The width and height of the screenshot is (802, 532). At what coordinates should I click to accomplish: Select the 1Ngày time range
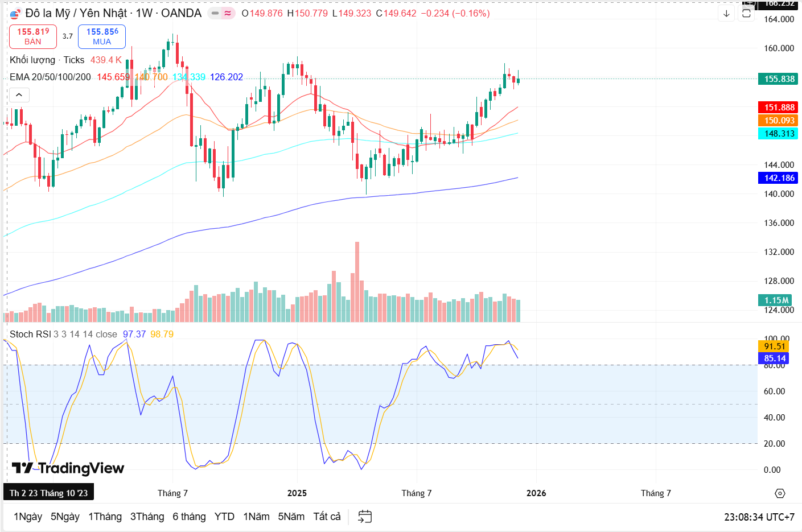28,517
